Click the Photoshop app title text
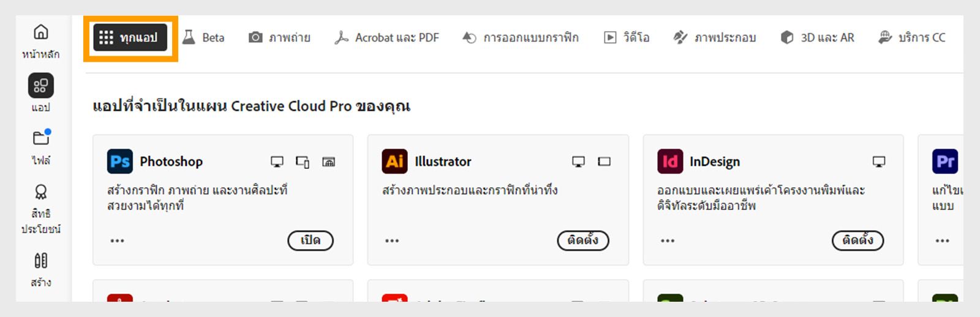The image size is (980, 317). 171,162
